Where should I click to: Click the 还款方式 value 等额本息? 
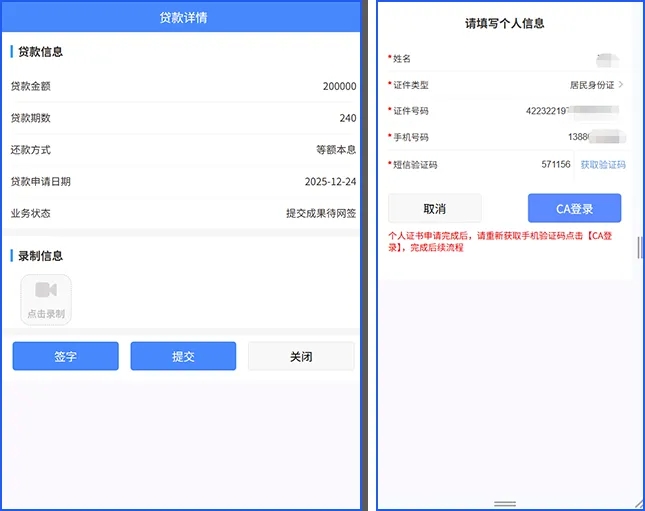point(336,150)
